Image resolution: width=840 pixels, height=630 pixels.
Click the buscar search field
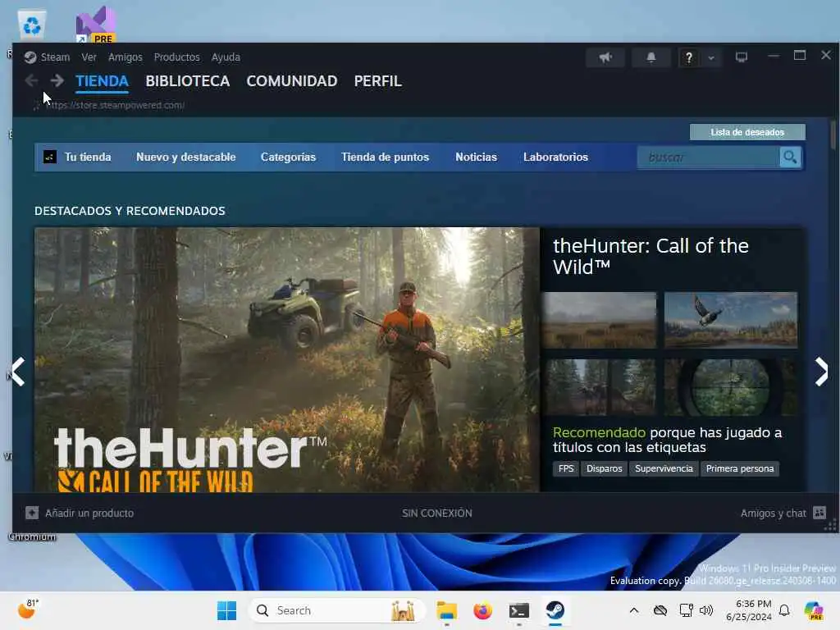pos(708,157)
